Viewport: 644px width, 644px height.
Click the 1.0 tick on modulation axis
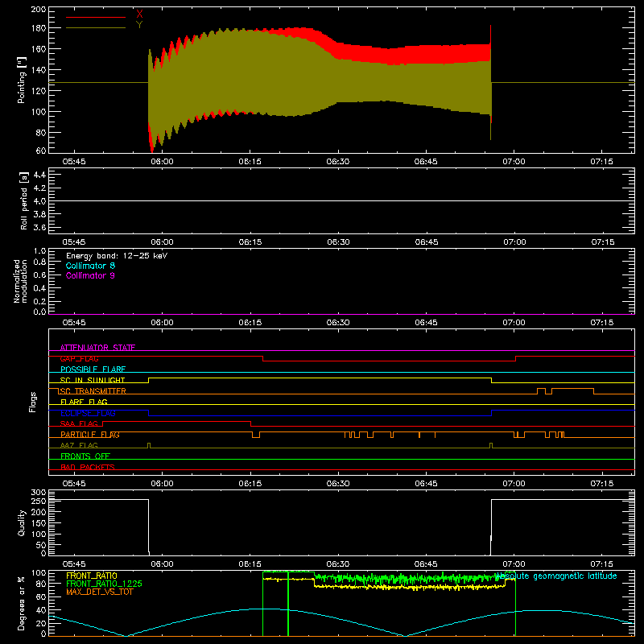(x=39, y=250)
